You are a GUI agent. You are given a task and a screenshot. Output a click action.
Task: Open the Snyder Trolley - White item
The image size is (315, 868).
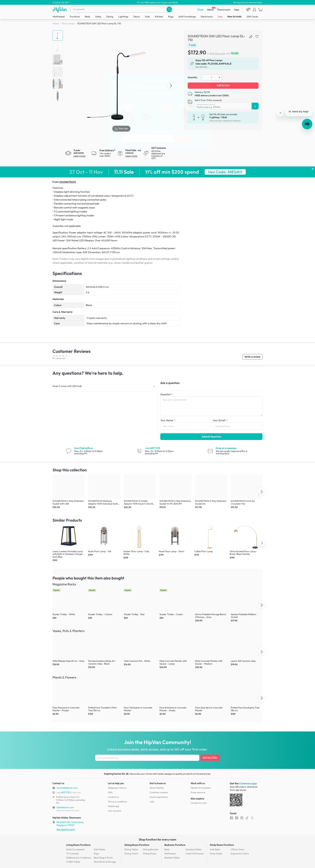(64, 615)
